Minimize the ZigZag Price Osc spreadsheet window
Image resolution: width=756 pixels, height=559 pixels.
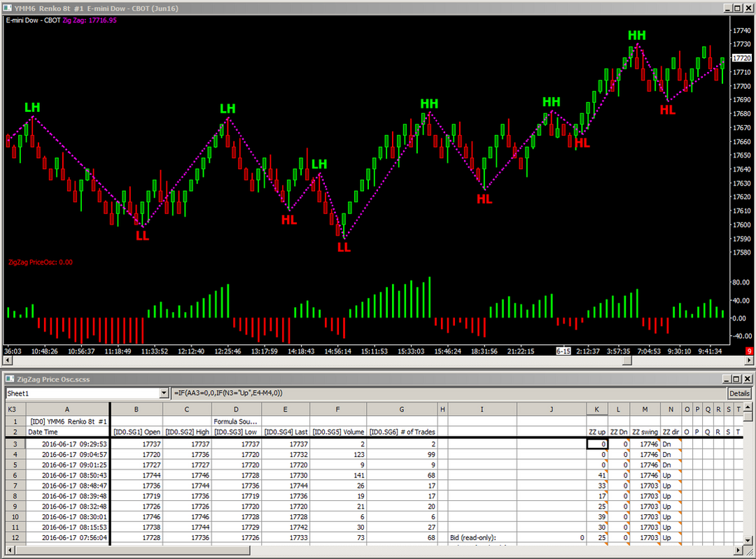coord(727,378)
